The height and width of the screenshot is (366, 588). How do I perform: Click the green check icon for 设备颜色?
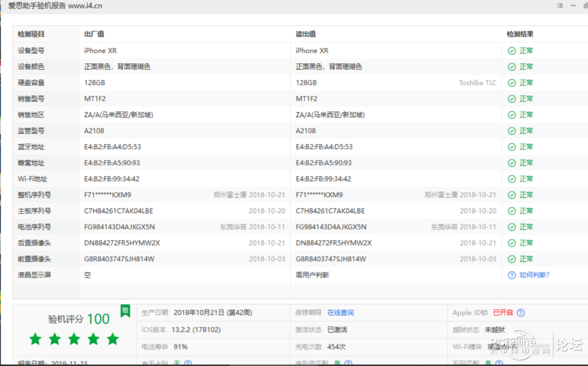[512, 67]
